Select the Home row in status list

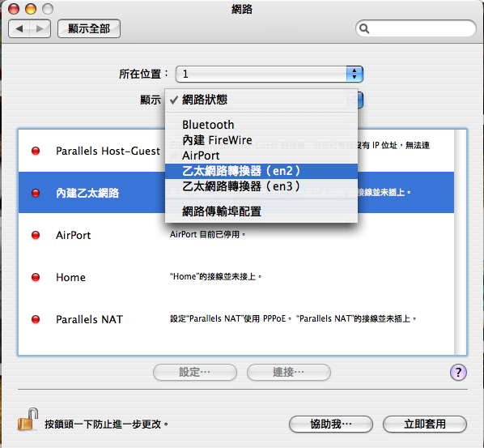[x=236, y=277]
